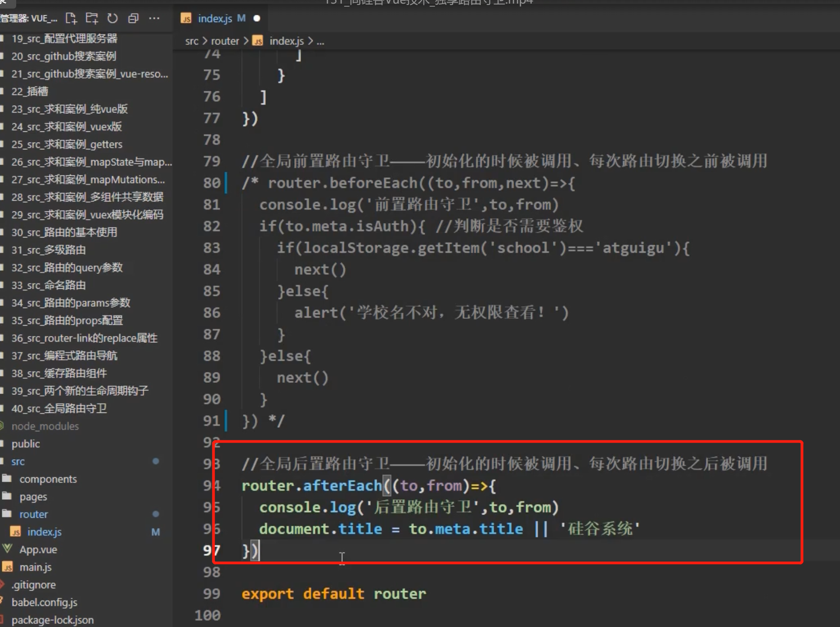Open folder 28_src_求和案例_多组件共享数据
The height and width of the screenshot is (627, 840).
click(x=87, y=197)
